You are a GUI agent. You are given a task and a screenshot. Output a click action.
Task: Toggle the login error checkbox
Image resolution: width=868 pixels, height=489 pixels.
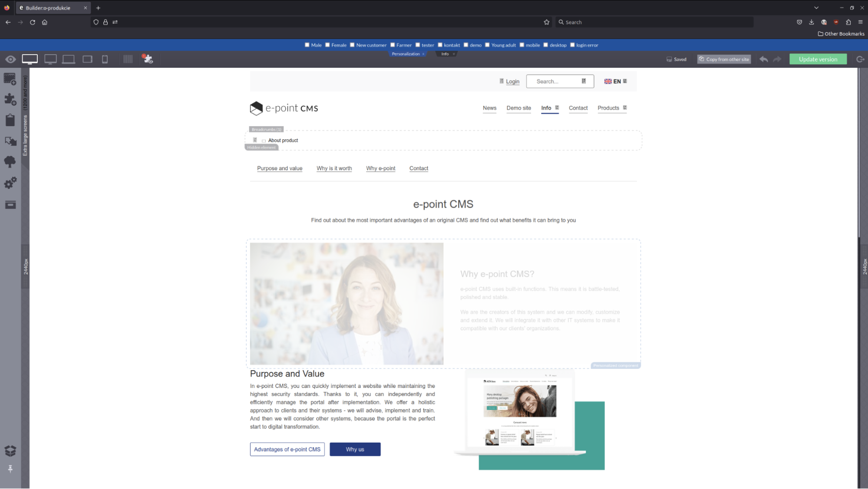[x=572, y=45]
